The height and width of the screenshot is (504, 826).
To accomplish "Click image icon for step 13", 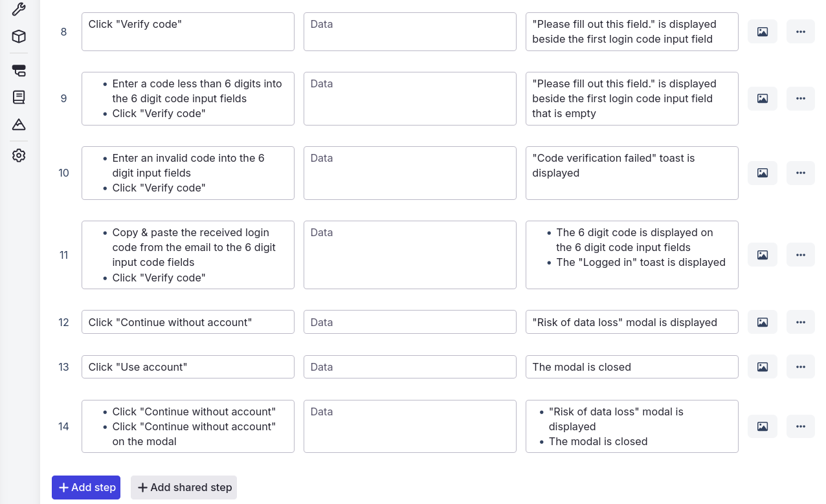I will coord(763,367).
